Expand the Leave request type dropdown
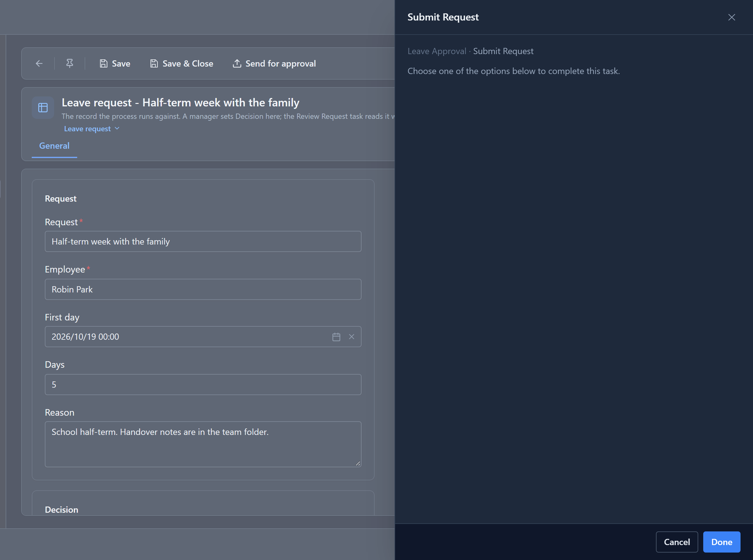The height and width of the screenshot is (560, 753). pos(92,129)
